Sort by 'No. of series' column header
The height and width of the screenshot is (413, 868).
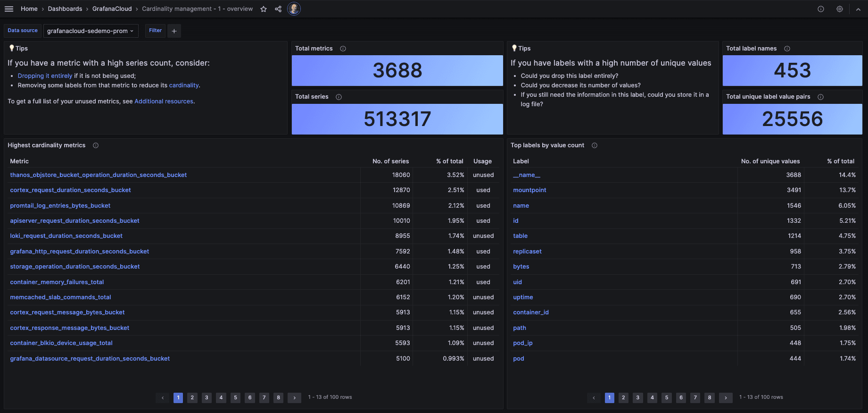click(x=390, y=161)
